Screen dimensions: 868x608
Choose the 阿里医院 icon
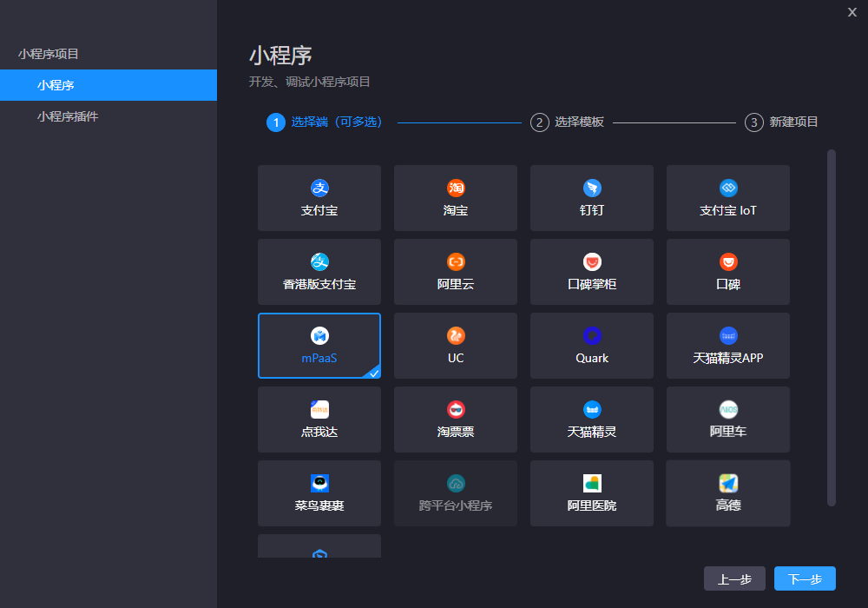pyautogui.click(x=592, y=483)
